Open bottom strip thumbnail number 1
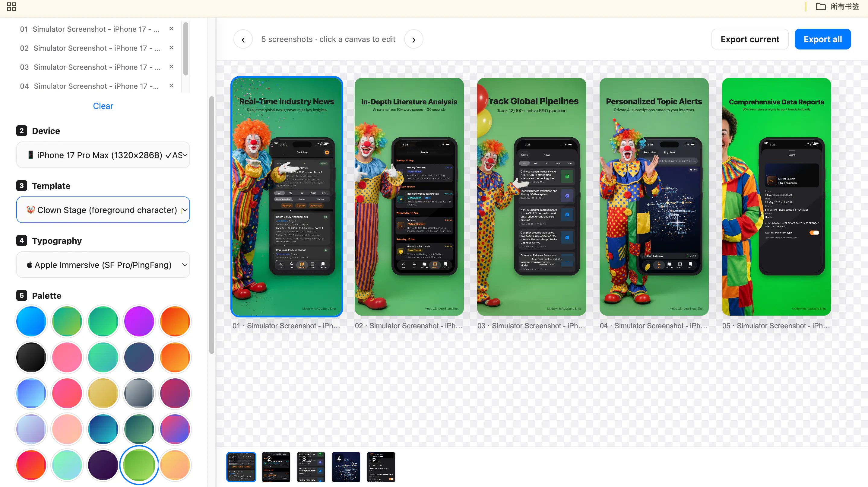The image size is (868, 487). (x=241, y=467)
